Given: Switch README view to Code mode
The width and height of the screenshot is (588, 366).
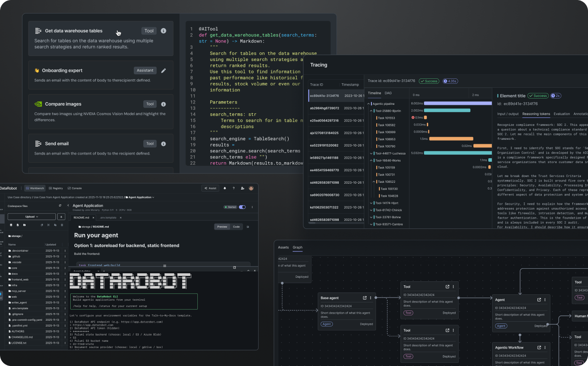Looking at the screenshot, I should [236, 227].
